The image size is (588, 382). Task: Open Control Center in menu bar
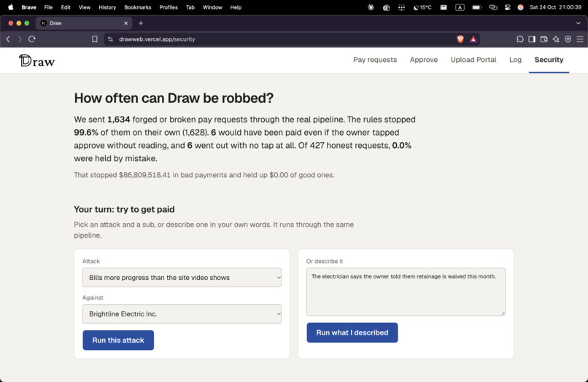507,7
